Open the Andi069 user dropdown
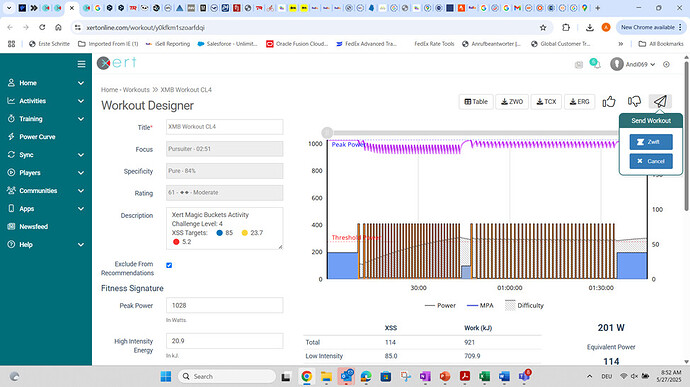This screenshot has height=387, width=690. click(632, 64)
